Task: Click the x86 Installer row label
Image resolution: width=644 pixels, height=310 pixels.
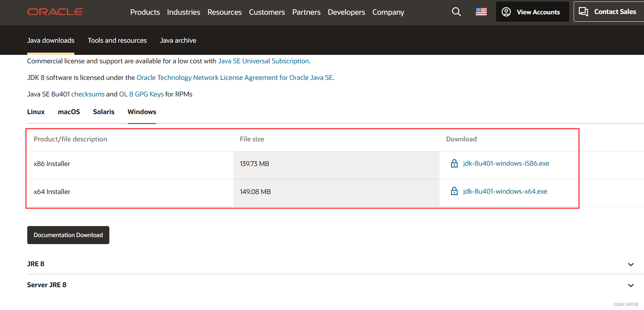Action: click(x=52, y=164)
